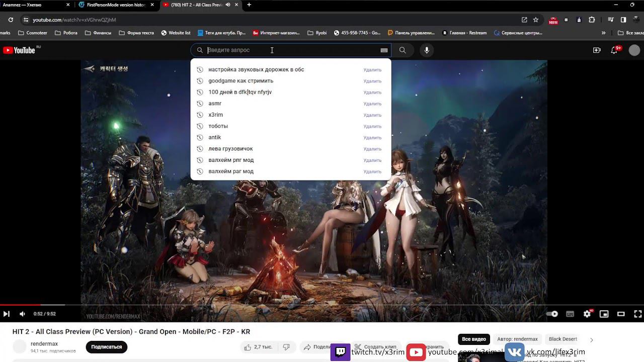Viewport: 644px width, 362px height.
Task: Delete 'goodgame как стримить' history entry
Action: 372,81
